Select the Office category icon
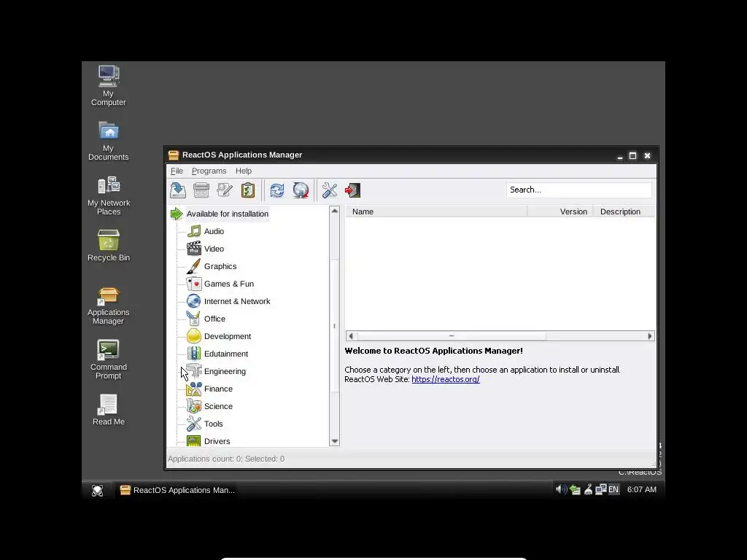This screenshot has width=747, height=560. coord(194,319)
